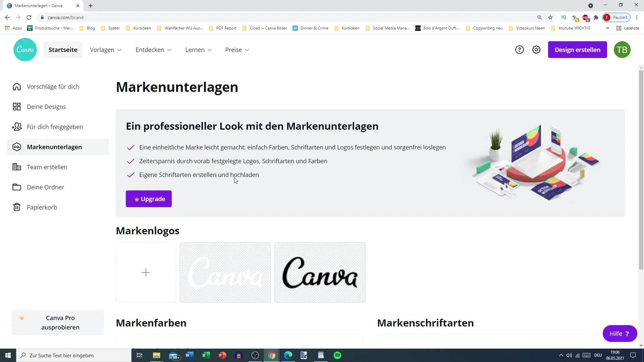Open the IQ extension icon
The width and height of the screenshot is (644, 362).
563,17
